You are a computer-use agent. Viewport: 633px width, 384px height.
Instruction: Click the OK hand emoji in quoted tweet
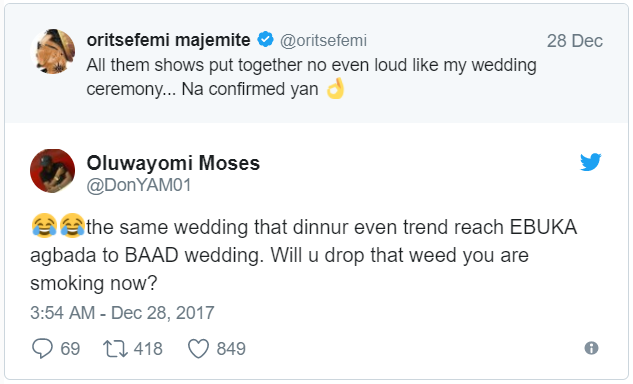(335, 88)
